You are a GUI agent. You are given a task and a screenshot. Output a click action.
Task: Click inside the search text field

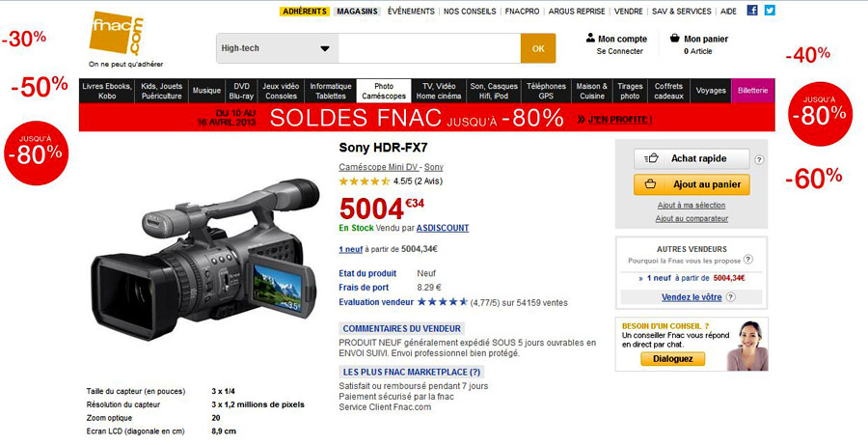click(429, 48)
